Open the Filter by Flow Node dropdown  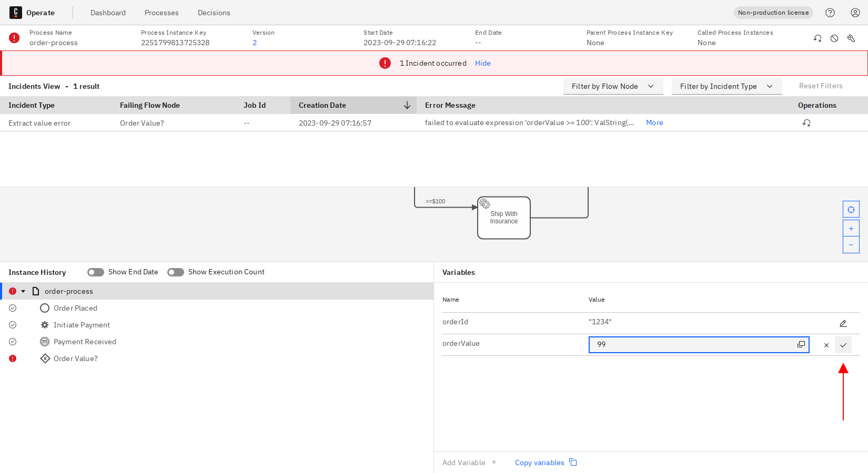click(x=613, y=86)
